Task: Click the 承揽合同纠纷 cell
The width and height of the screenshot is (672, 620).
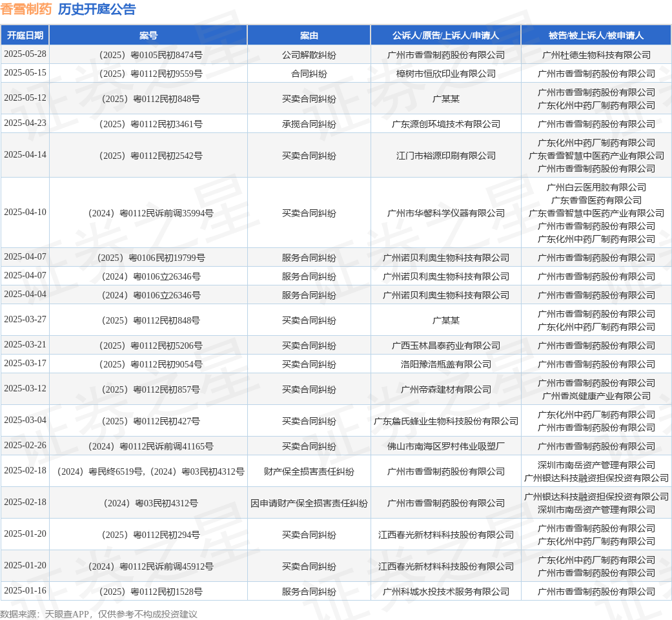Action: 309,125
